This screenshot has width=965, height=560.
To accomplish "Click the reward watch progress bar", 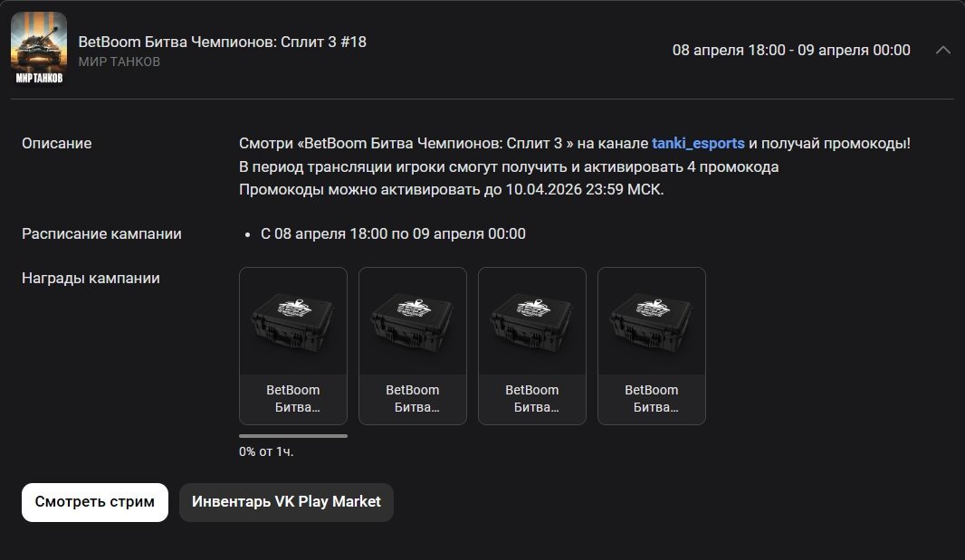I will pyautogui.click(x=293, y=436).
